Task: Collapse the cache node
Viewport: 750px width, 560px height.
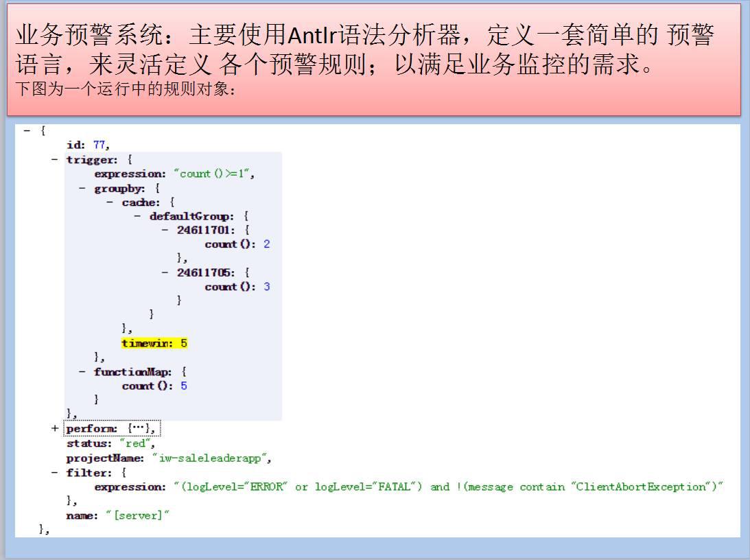Action: click(110, 202)
